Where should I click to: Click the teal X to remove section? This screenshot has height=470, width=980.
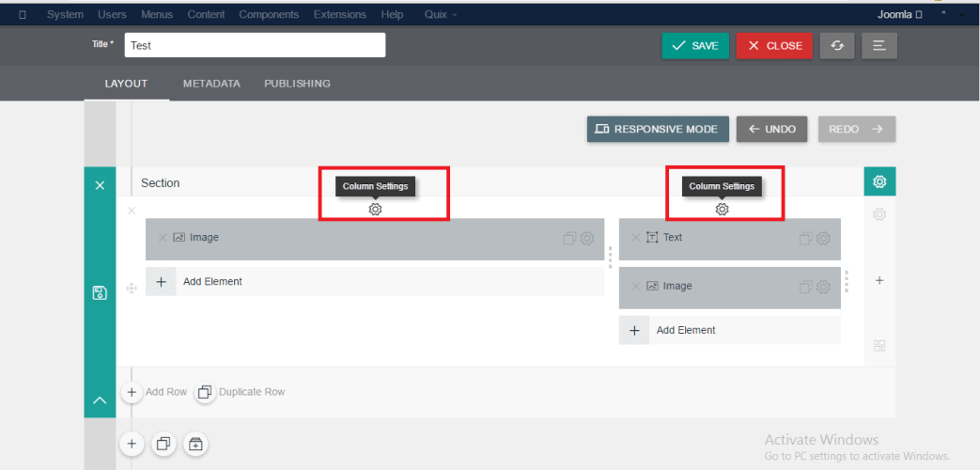point(100,185)
